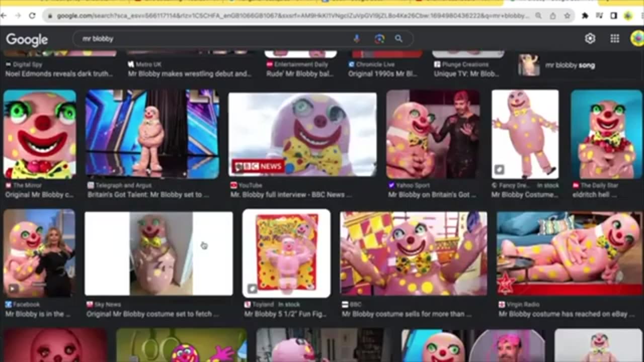This screenshot has height=362, width=644.
Task: Go to the Google logo homepage
Action: click(27, 39)
